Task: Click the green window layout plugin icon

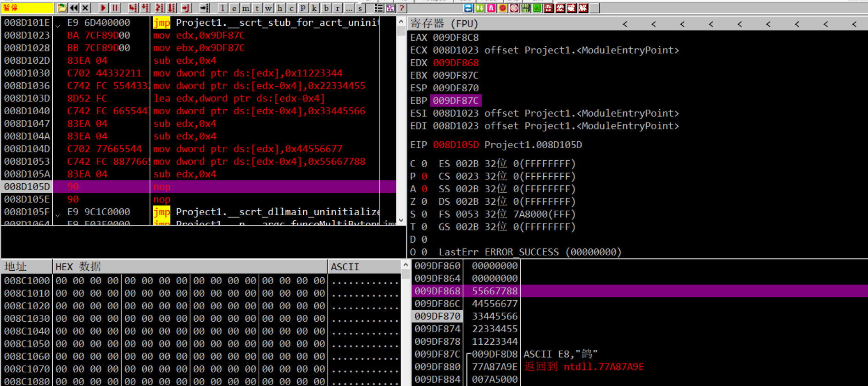Action: 537,8
